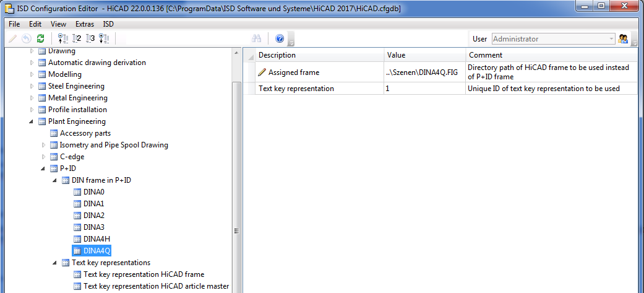This screenshot has height=293, width=644.
Task: Open the File menu
Action: pyautogui.click(x=14, y=24)
